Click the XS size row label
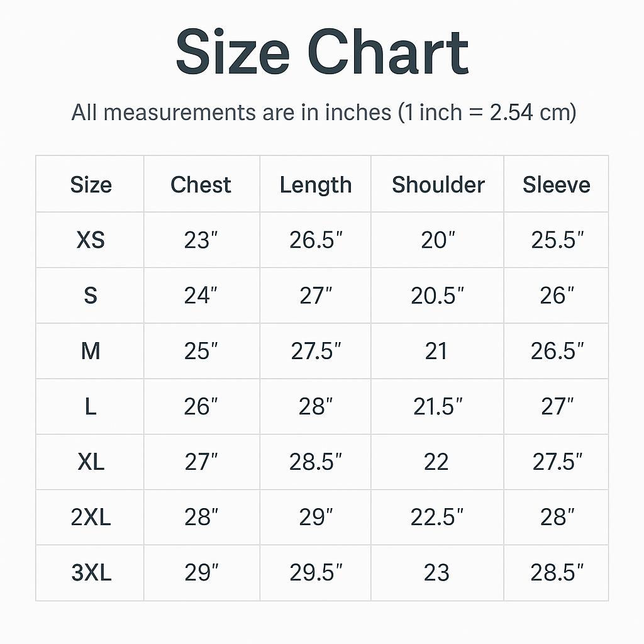The image size is (644, 644). [x=91, y=240]
